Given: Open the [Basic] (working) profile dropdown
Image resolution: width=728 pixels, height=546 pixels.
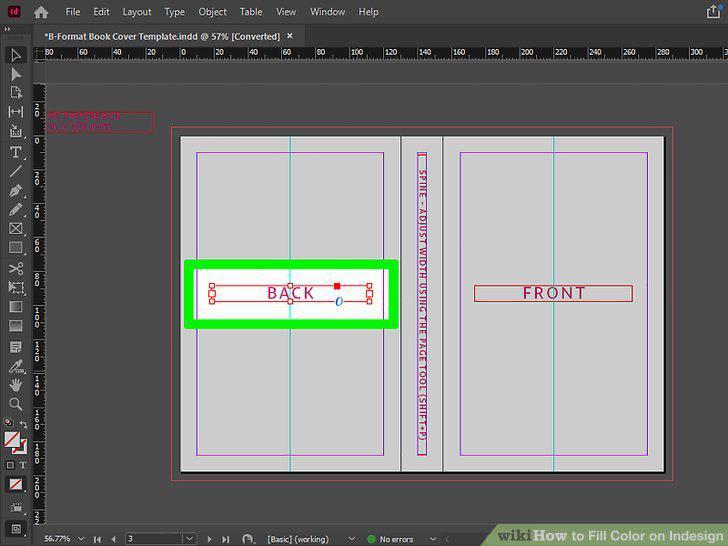Looking at the screenshot, I should (x=352, y=539).
